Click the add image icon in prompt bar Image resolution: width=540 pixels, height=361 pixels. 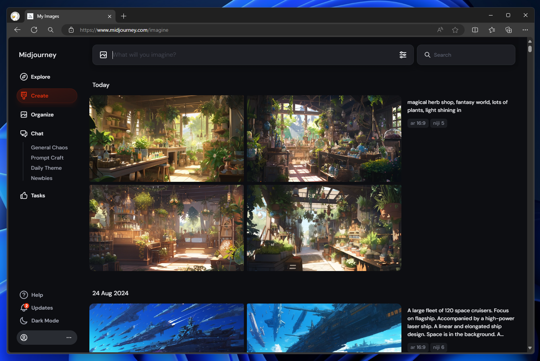tap(103, 55)
